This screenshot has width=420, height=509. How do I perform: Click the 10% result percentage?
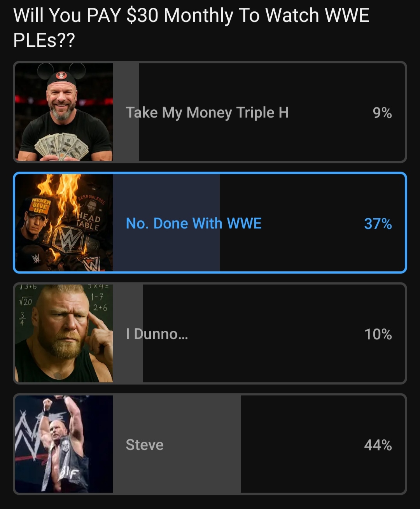tap(378, 334)
